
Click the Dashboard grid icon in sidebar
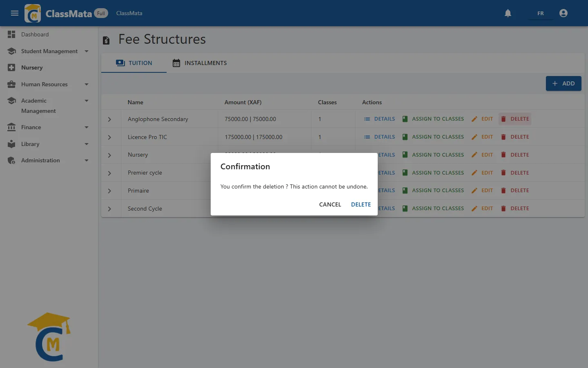click(11, 34)
